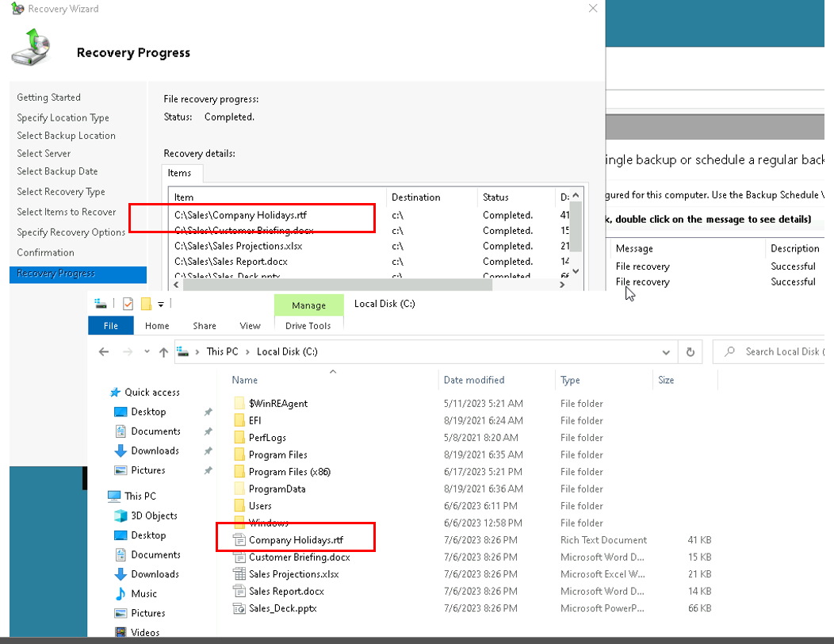The image size is (834, 644).
Task: Click the Refresh button beside address bar
Action: pyautogui.click(x=691, y=351)
